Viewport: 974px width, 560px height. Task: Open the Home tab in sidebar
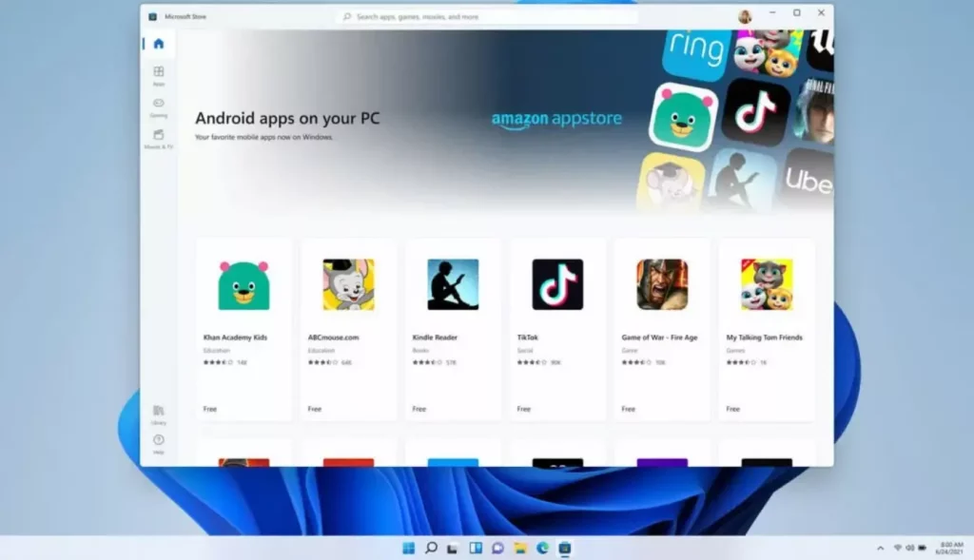158,44
